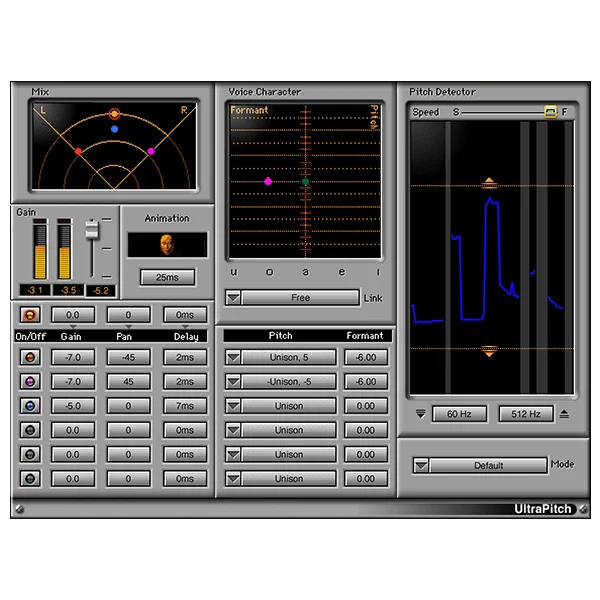
Task: Click the Speed slider thumb
Action: pyautogui.click(x=550, y=112)
